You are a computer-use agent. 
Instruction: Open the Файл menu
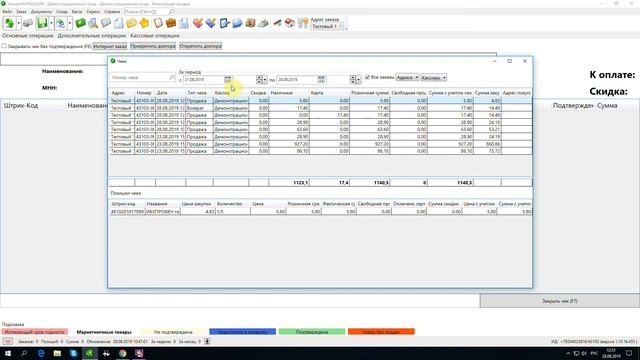point(7,12)
